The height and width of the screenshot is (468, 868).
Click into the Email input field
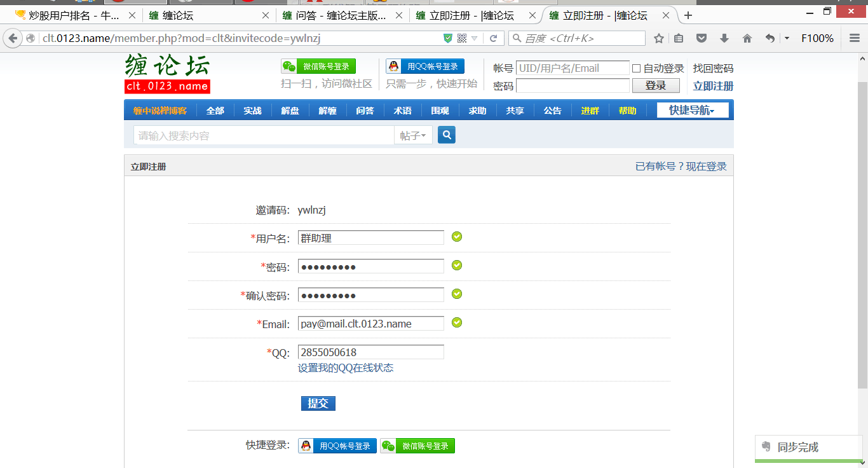click(x=371, y=324)
